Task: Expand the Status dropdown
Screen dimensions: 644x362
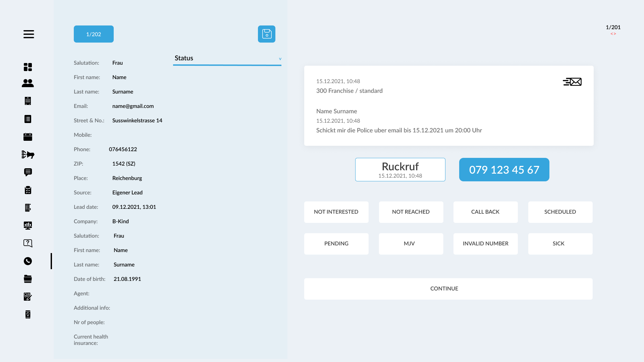Action: (227, 58)
